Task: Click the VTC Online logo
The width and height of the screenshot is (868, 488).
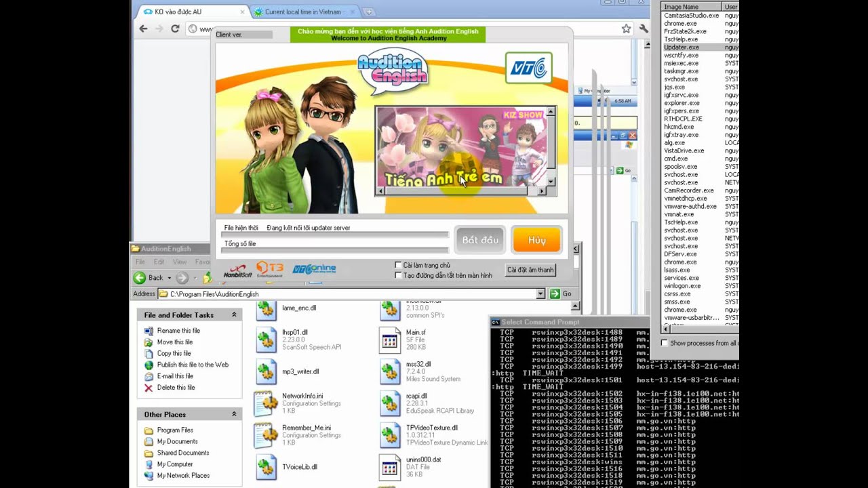Action: click(314, 269)
